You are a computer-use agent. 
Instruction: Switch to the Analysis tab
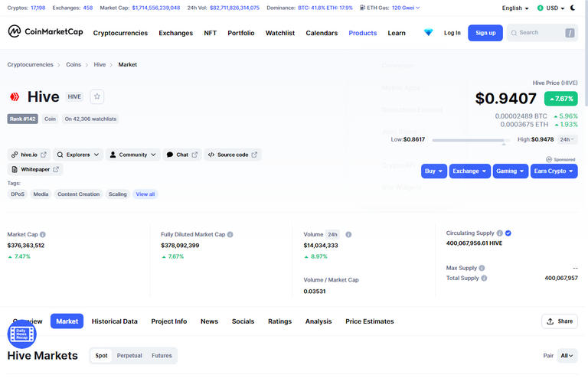318,321
